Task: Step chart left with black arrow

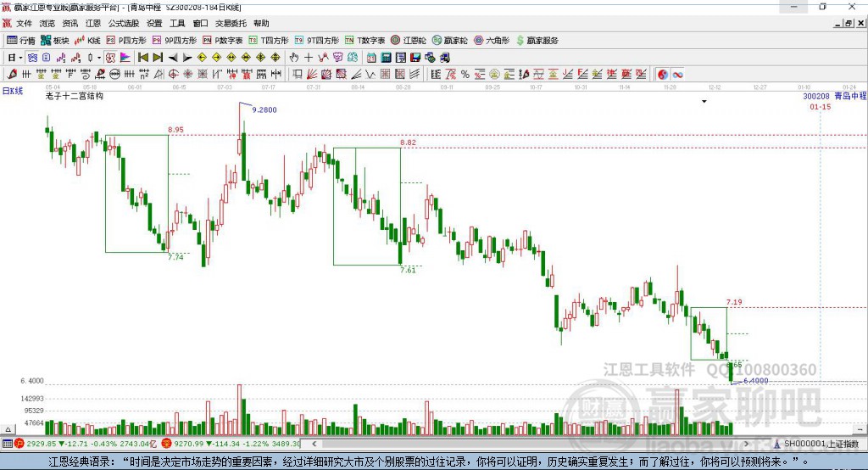Action: pos(173,58)
